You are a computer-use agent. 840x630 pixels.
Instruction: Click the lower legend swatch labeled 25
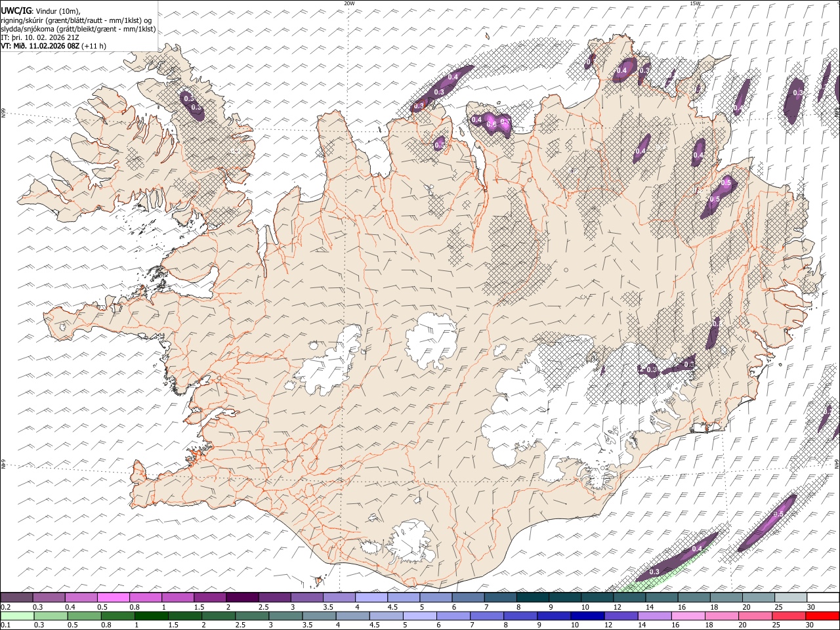789,616
